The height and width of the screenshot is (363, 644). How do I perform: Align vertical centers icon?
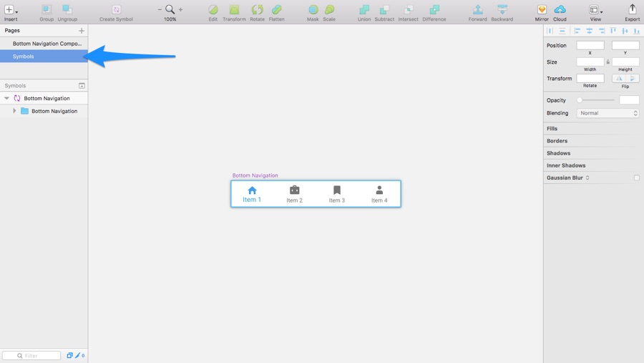pos(625,31)
